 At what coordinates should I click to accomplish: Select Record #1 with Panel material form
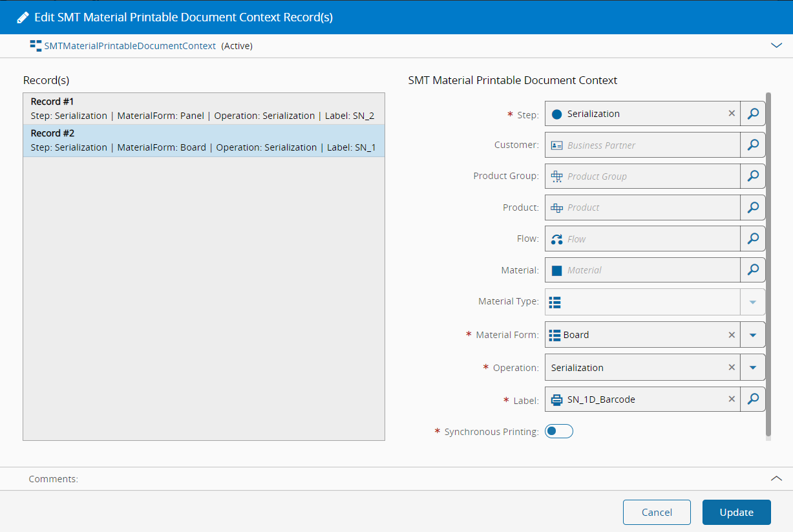204,109
